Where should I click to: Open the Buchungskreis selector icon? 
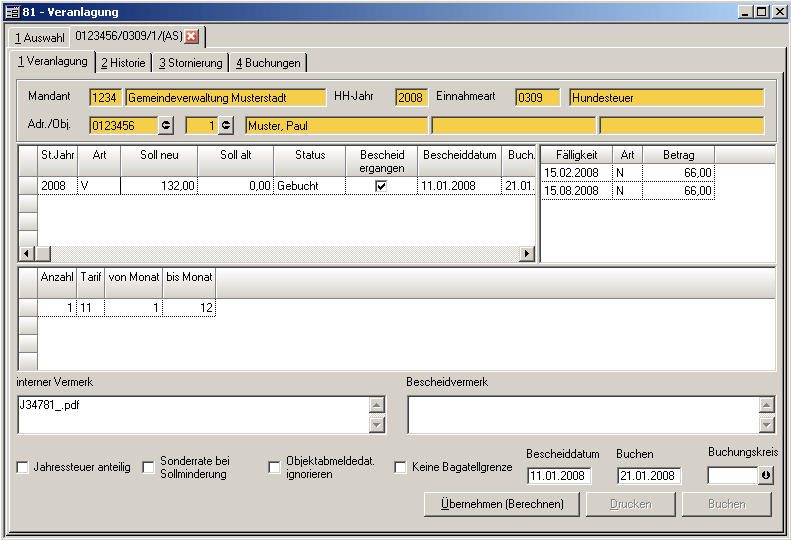click(766, 476)
